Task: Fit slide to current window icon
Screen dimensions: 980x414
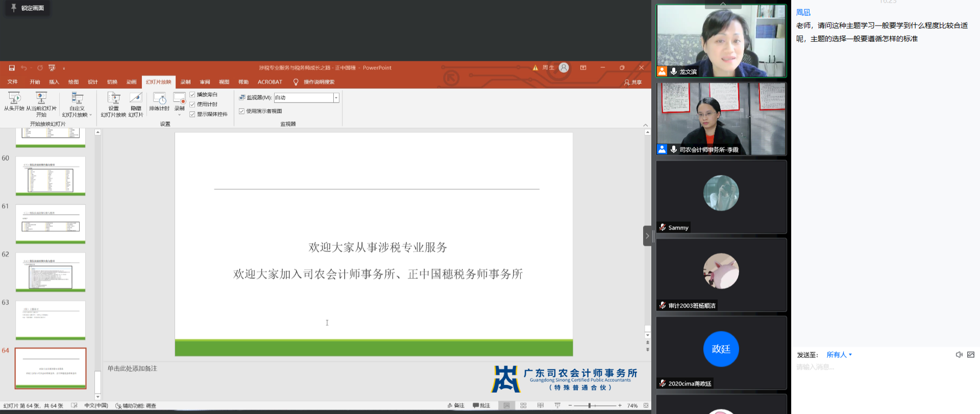Action: pyautogui.click(x=646, y=406)
